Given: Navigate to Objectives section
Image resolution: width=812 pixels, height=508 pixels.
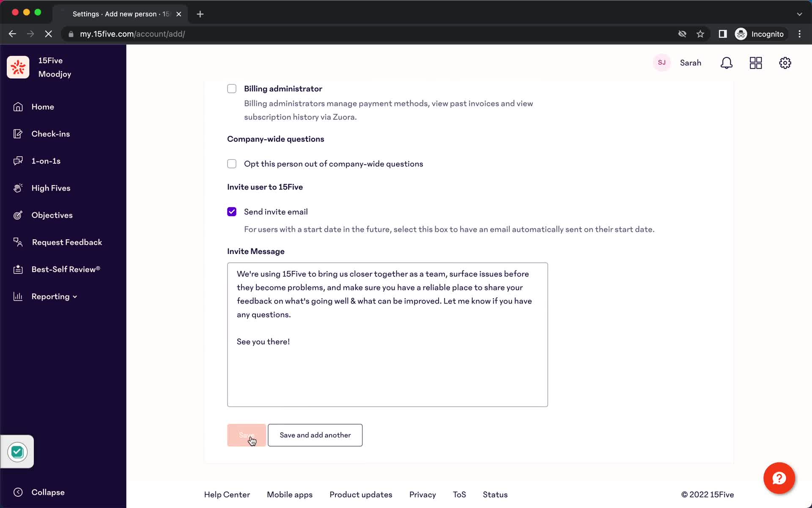Looking at the screenshot, I should [x=52, y=215].
